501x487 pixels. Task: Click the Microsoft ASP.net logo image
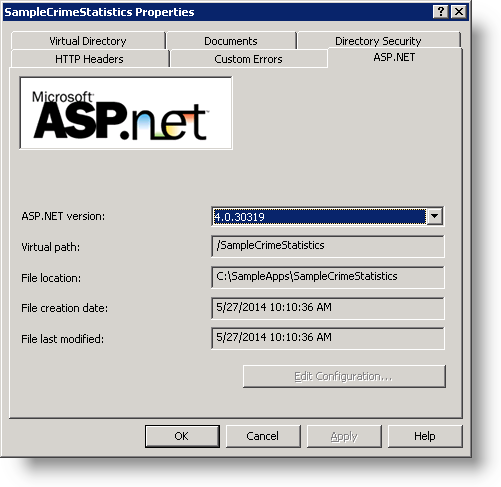pos(126,113)
